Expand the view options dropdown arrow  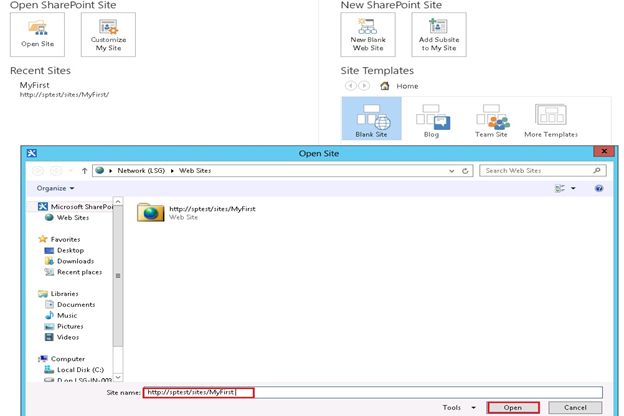coord(573,188)
